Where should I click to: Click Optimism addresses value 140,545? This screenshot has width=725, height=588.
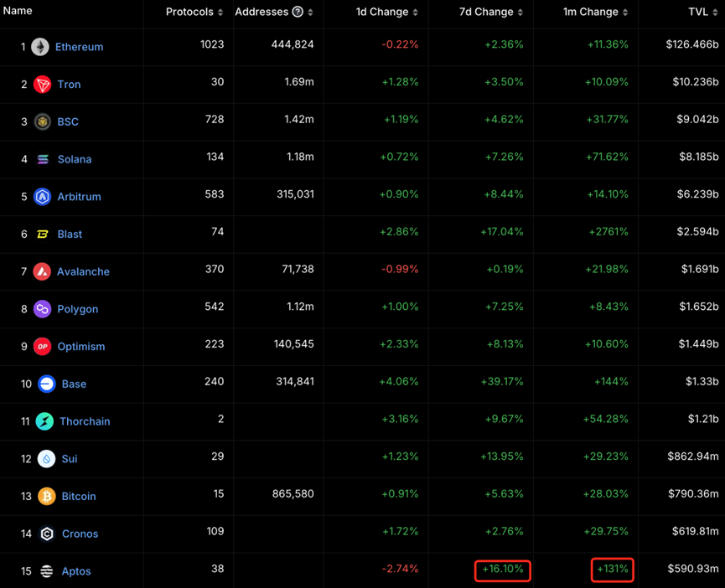point(293,343)
